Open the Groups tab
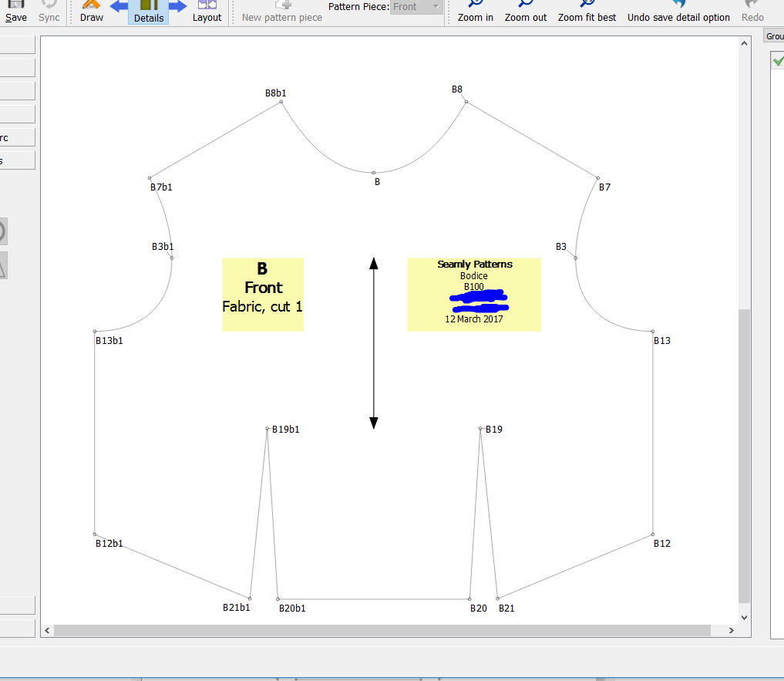Image resolution: width=784 pixels, height=681 pixels. 774,36
